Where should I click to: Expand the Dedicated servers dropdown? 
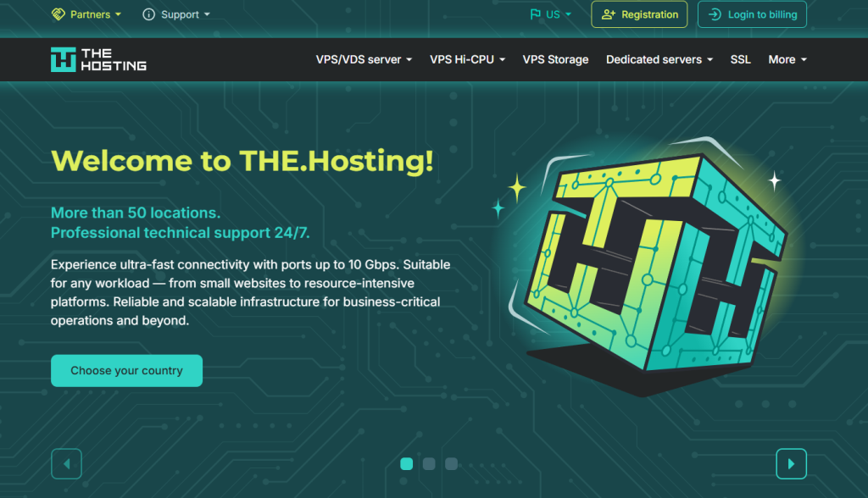659,60
